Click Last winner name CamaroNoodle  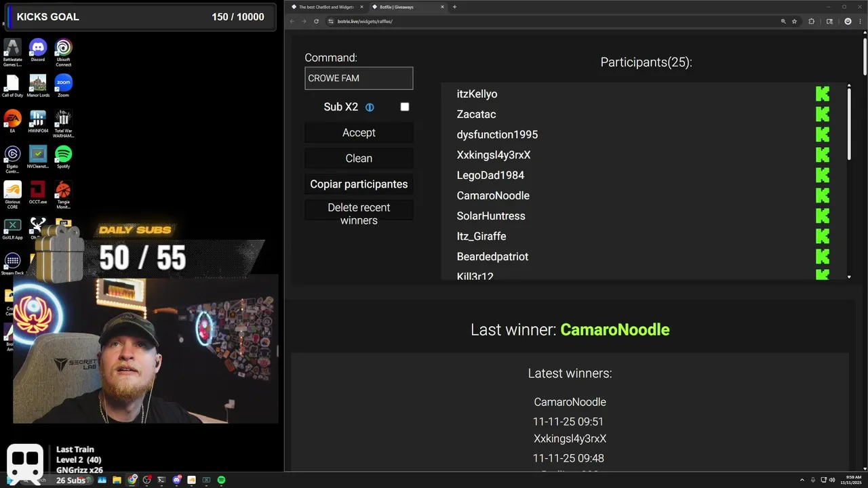point(615,330)
